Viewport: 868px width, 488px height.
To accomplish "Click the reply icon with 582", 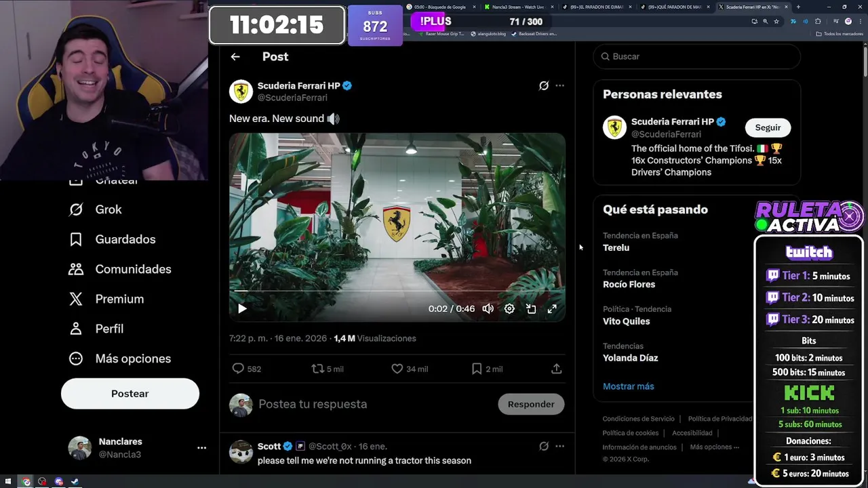I will coord(238,369).
